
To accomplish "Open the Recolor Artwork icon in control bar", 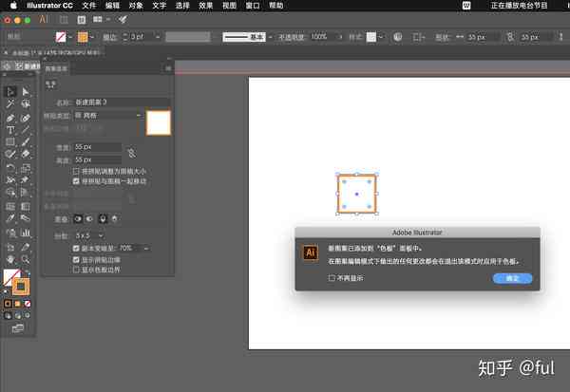I will tap(398, 37).
